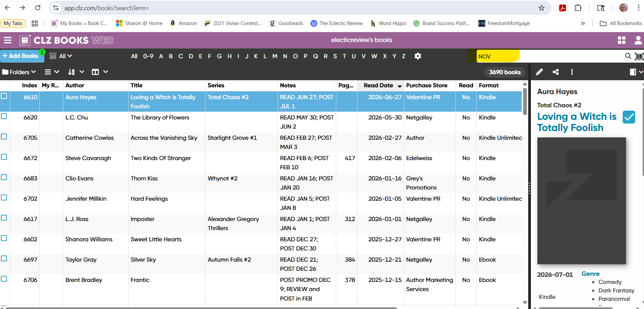The image size is (644, 309).
Task: Filter books by letter M
Action: [275, 56]
